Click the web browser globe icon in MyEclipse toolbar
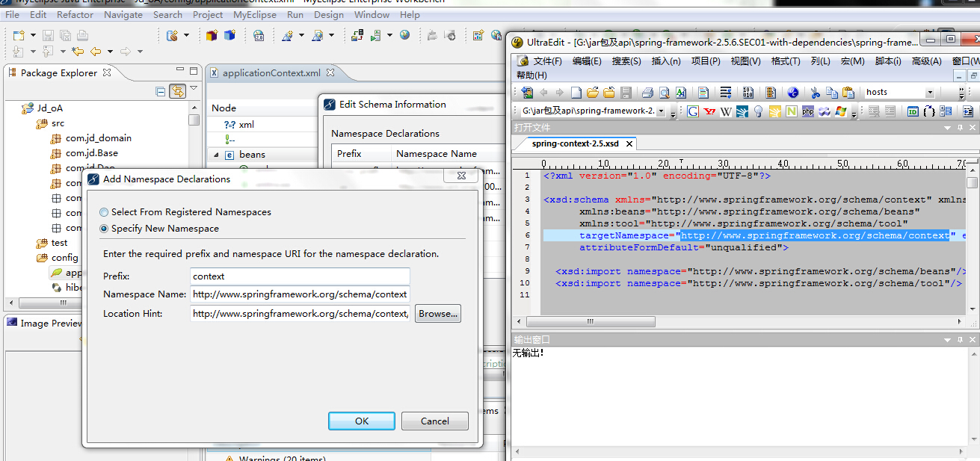Image resolution: width=980 pixels, height=461 pixels. [x=404, y=35]
